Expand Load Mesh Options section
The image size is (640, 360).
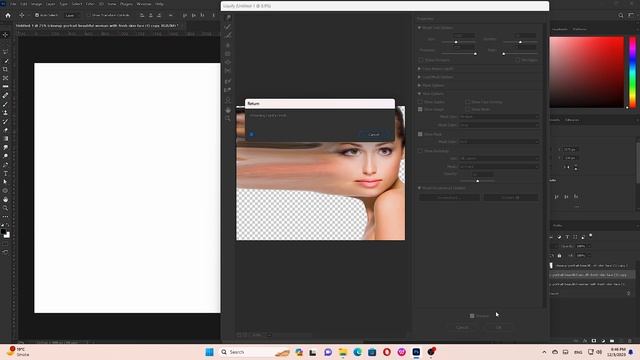pyautogui.click(x=419, y=77)
